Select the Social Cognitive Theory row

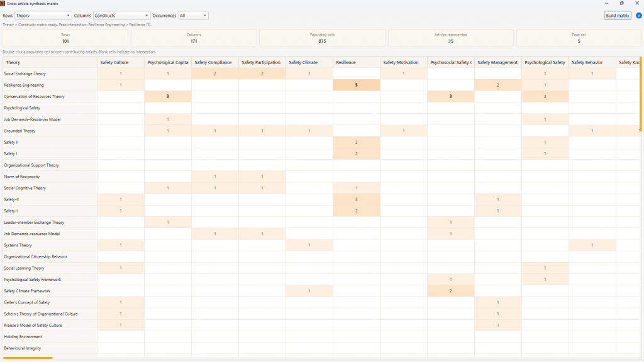pos(50,188)
